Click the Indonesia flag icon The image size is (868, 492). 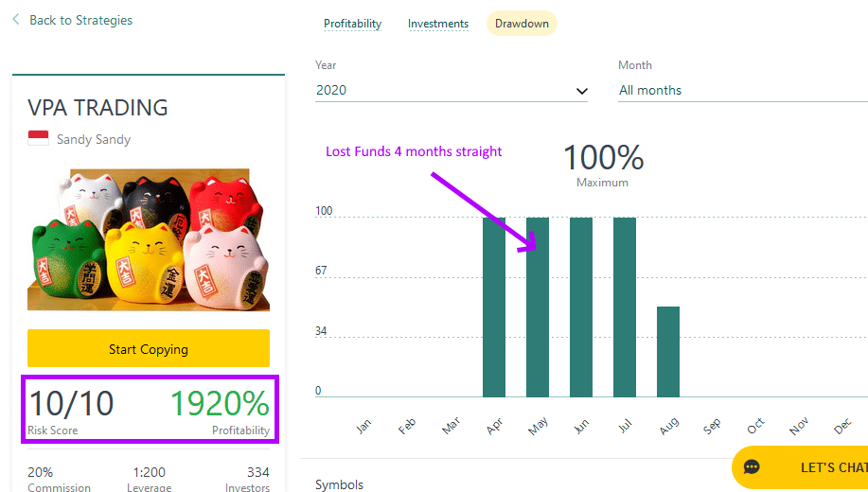(x=38, y=138)
